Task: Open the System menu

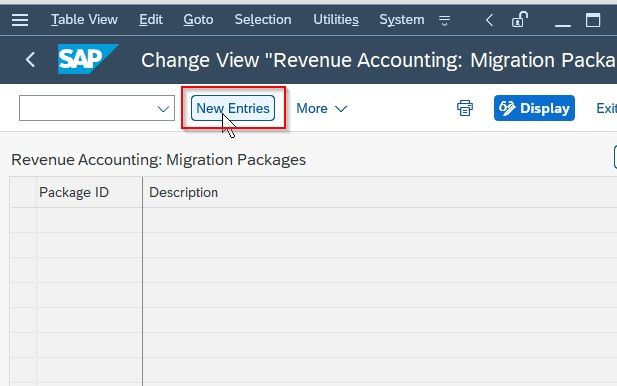Action: 402,20
